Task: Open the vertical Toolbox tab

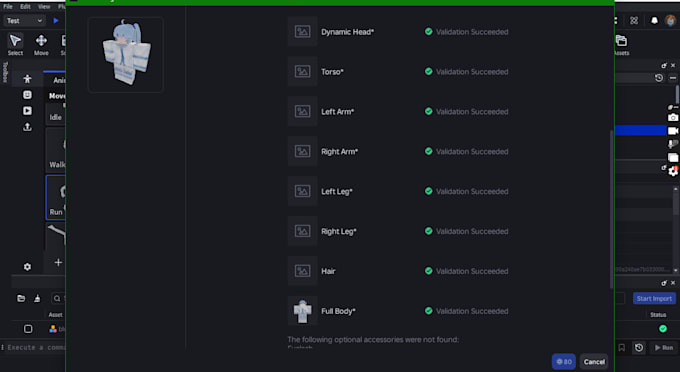Action: tap(5, 72)
